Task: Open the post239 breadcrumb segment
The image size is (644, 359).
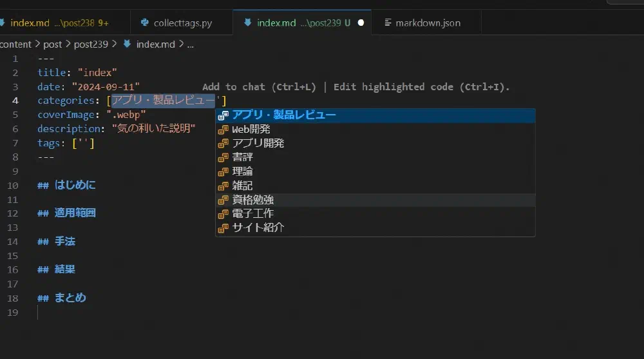Action: click(91, 44)
